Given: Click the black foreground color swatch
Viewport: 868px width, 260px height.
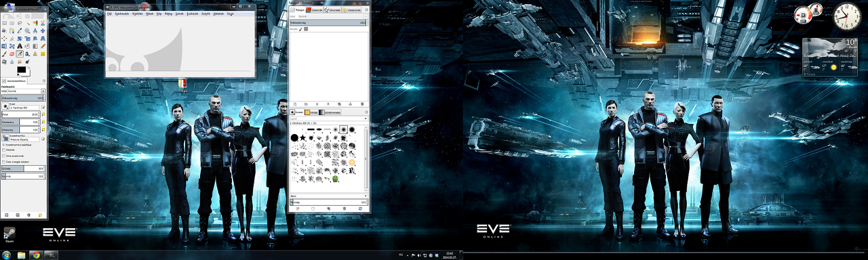Looking at the screenshot, I should pyautogui.click(x=22, y=69).
